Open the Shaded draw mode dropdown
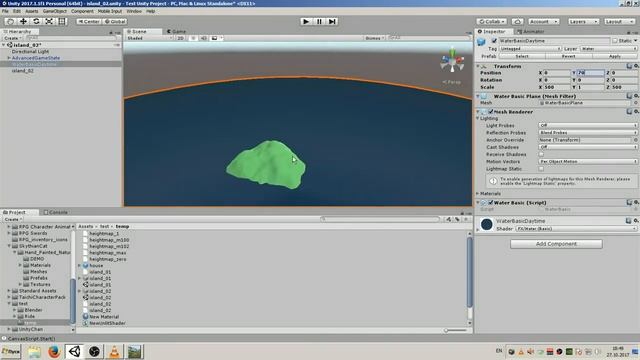Image resolution: width=640 pixels, height=360 pixels. click(x=149, y=38)
